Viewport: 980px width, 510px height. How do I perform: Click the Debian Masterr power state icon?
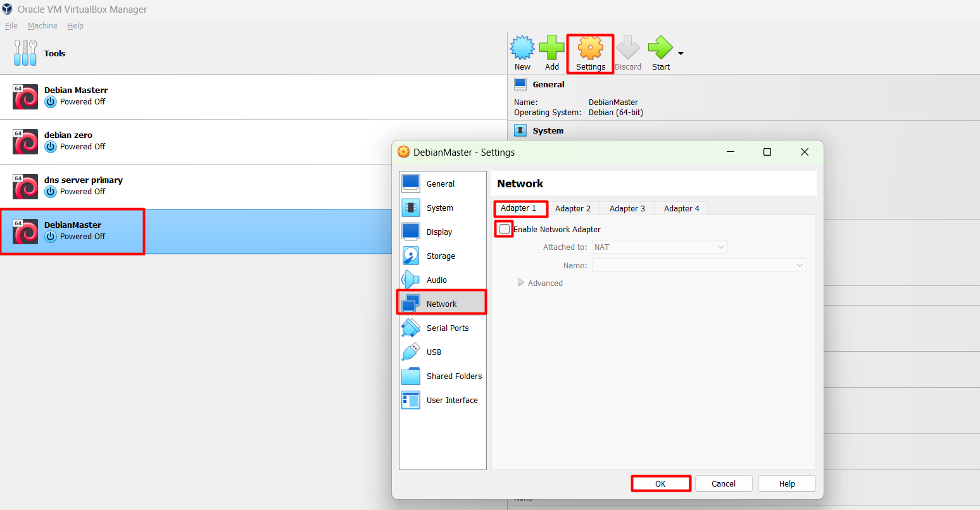click(51, 102)
